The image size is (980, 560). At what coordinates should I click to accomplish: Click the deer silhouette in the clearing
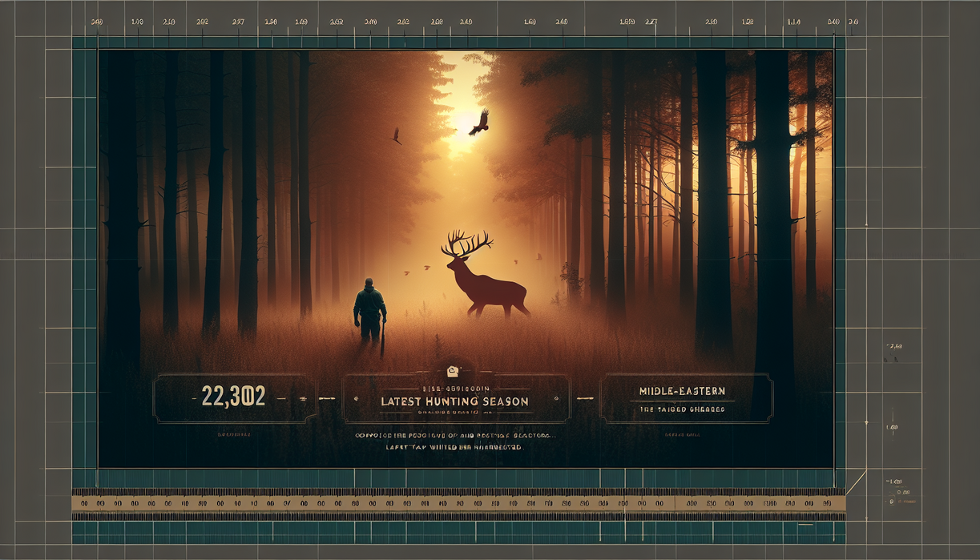483,278
